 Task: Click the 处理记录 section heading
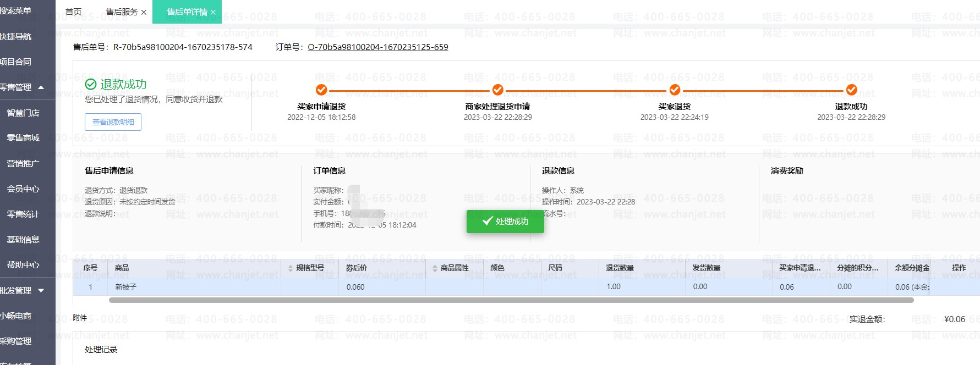101,350
